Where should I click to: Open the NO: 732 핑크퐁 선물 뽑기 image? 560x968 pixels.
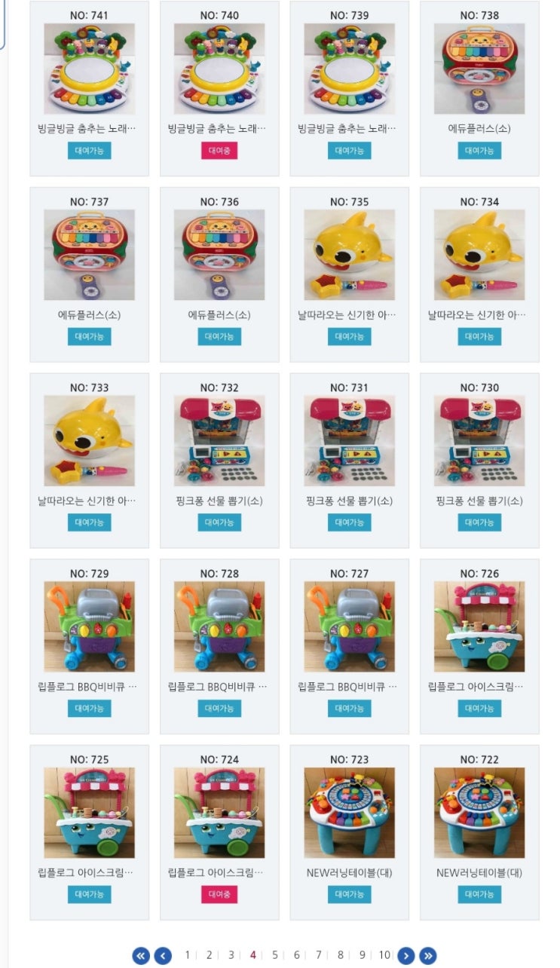219,441
